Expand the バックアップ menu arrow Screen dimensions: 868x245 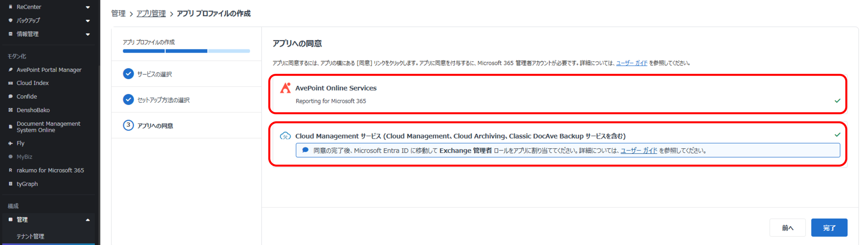tap(88, 21)
